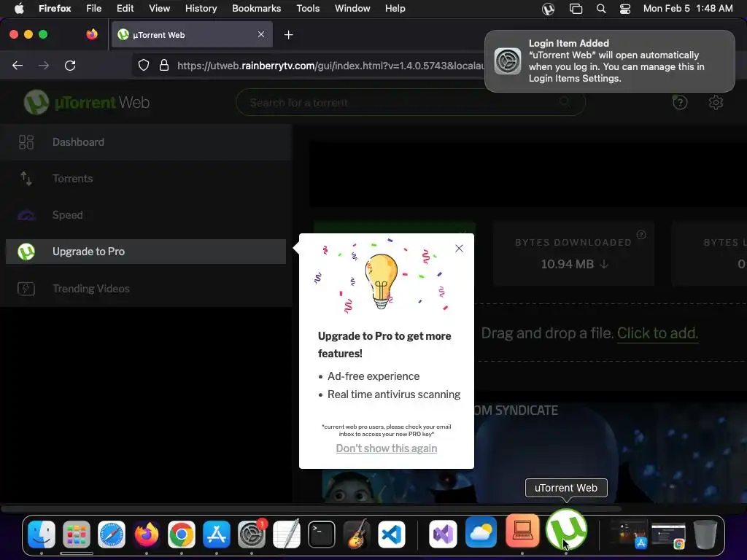
Task: Open Spotlight search in menu bar
Action: click(601, 9)
